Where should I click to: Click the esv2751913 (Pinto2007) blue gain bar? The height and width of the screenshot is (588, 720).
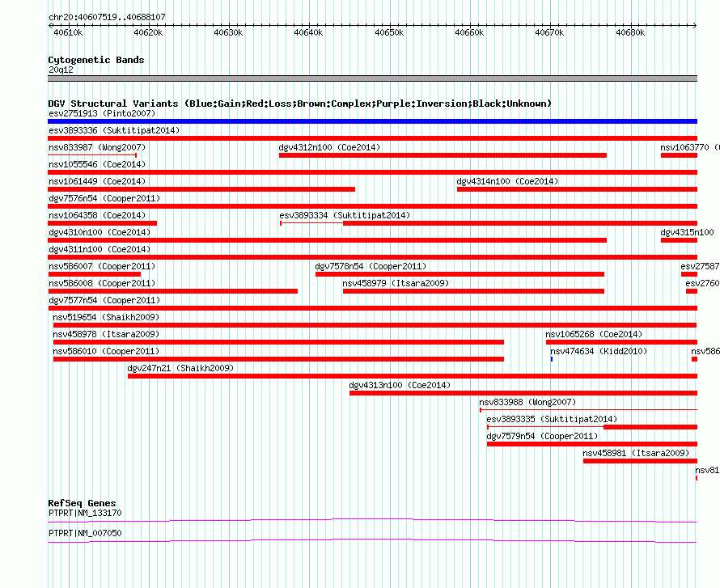372,121
